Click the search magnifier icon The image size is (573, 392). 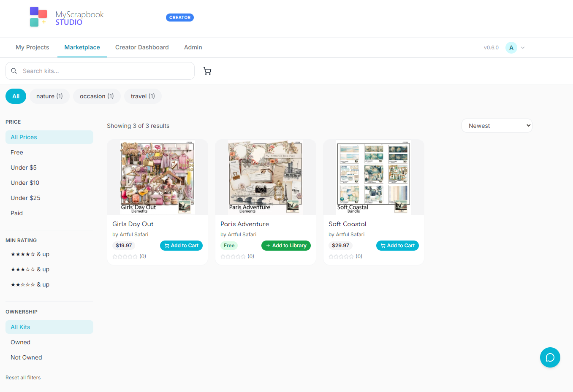click(x=14, y=71)
